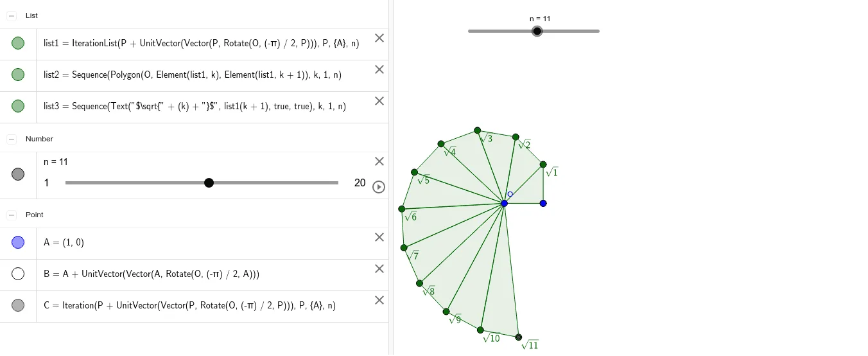Viewport: 868px width, 356px height.
Task: Toggle visibility circle for list1
Action: pos(18,43)
